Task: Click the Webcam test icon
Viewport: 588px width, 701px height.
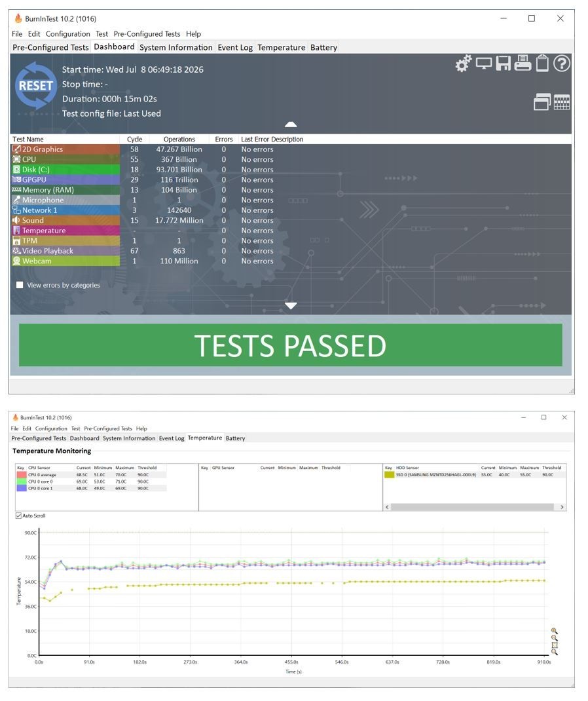Action: click(x=16, y=261)
